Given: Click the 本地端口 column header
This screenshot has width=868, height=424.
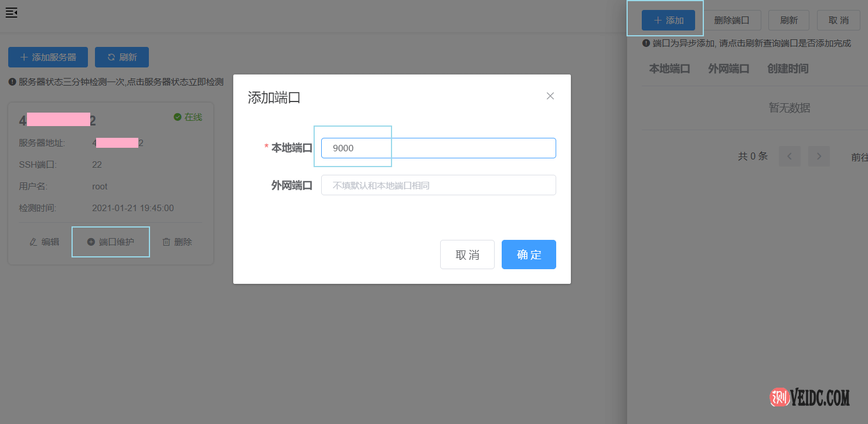Looking at the screenshot, I should [x=669, y=69].
